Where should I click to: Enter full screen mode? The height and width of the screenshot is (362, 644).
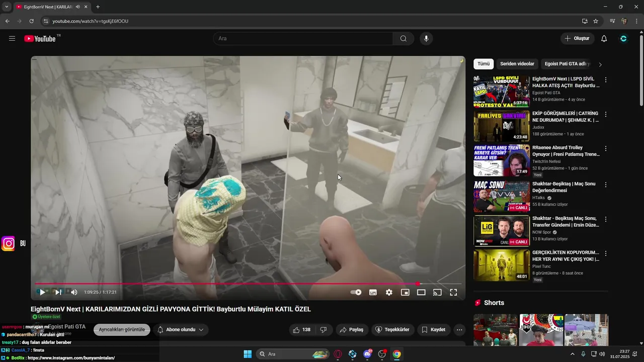453,292
